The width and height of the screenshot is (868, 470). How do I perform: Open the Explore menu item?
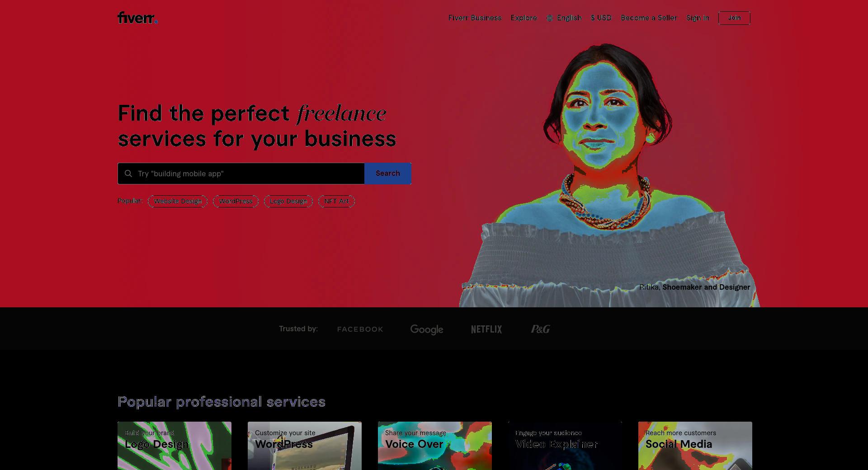524,18
